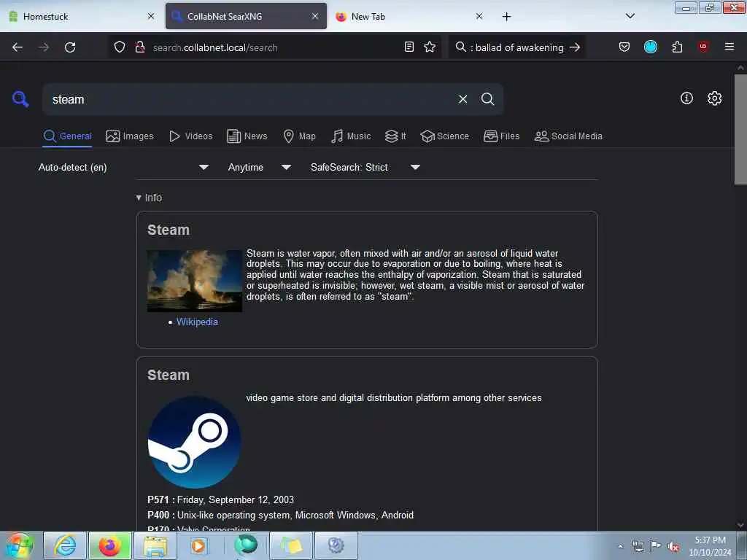
Task: Open the SafeSearch: Strict dropdown
Action: pyautogui.click(x=365, y=167)
